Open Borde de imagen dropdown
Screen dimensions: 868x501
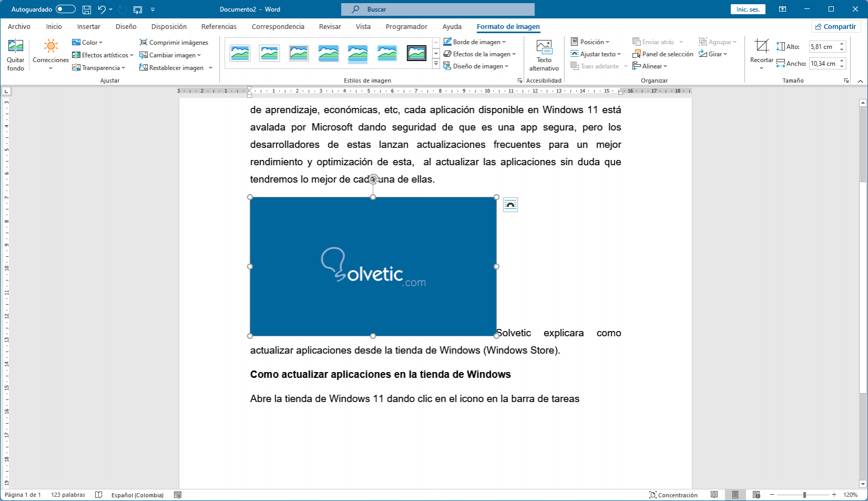click(x=475, y=42)
